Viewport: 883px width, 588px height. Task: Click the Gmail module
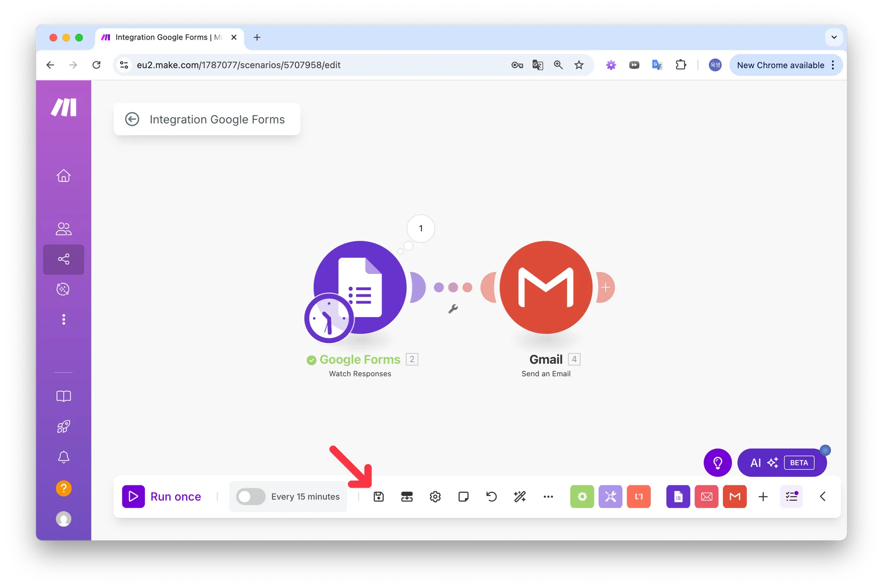[x=546, y=287]
